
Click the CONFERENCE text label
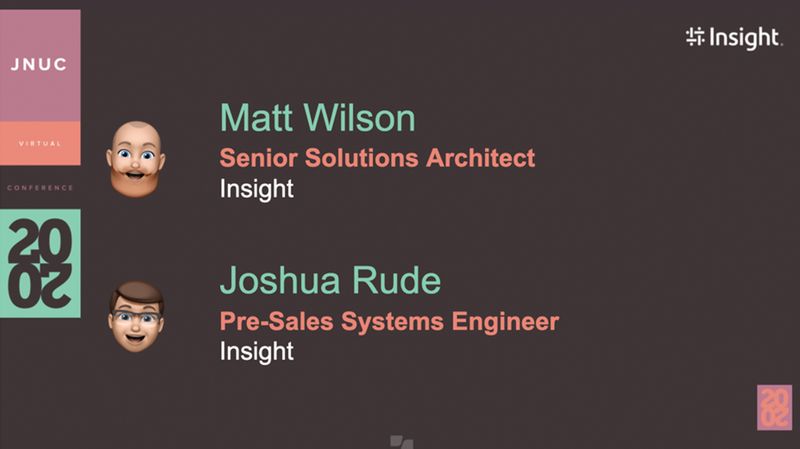pos(40,188)
